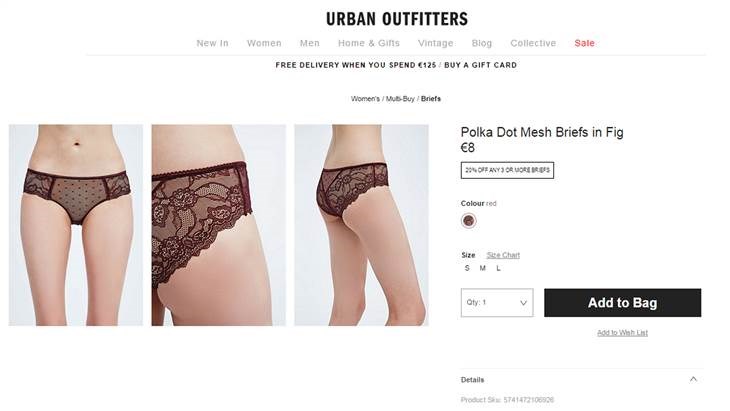Go to the Men section
The height and width of the screenshot is (411, 730).
(x=310, y=43)
